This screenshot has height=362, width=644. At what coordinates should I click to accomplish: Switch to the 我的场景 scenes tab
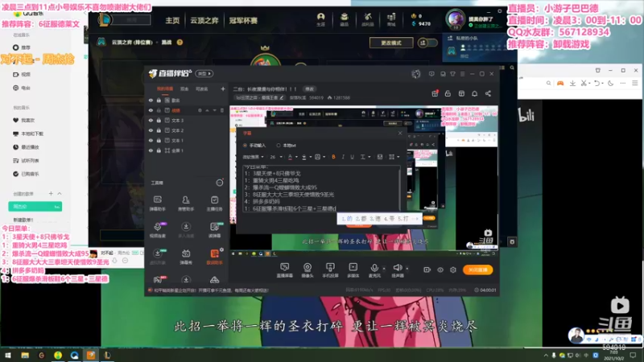[165, 88]
